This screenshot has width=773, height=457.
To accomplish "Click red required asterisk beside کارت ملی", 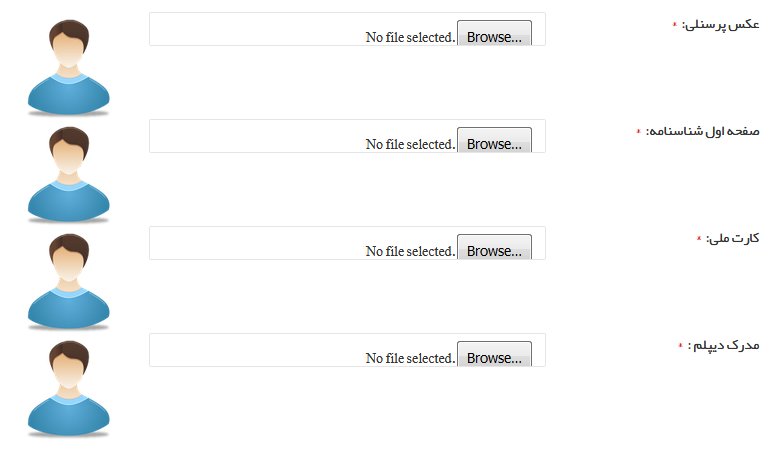I will click(699, 238).
